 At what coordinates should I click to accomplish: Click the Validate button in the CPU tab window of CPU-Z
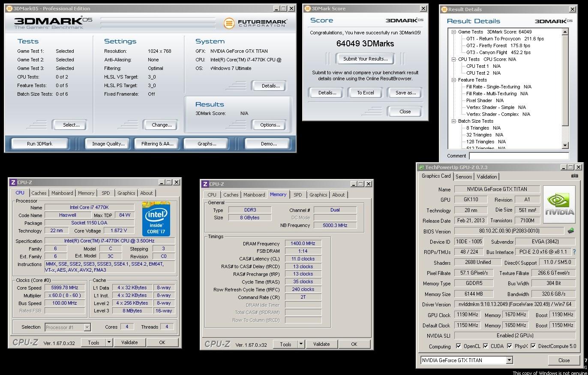129,342
